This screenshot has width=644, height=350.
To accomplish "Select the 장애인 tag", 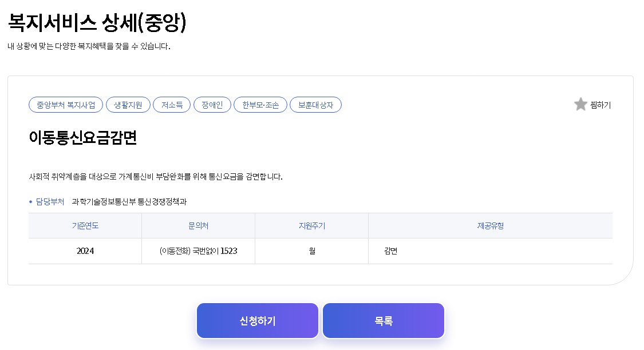I will tap(212, 105).
